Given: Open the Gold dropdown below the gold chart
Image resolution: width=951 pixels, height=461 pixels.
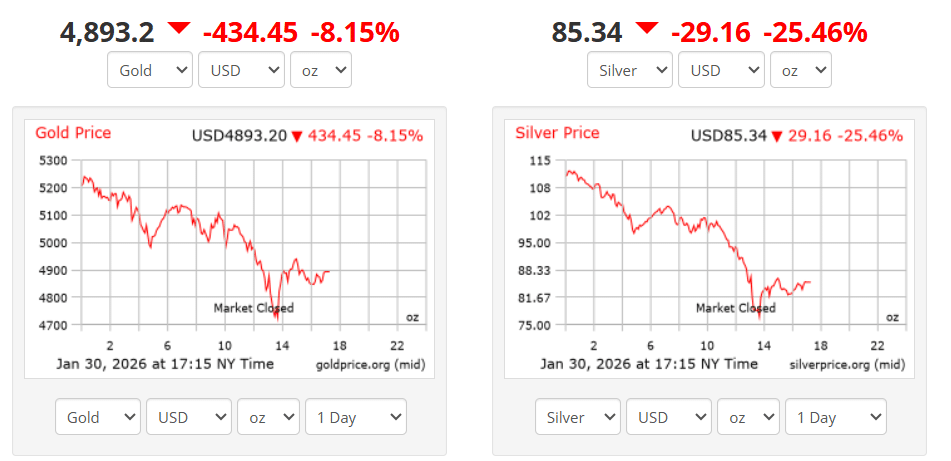Looking at the screenshot, I should [x=97, y=417].
